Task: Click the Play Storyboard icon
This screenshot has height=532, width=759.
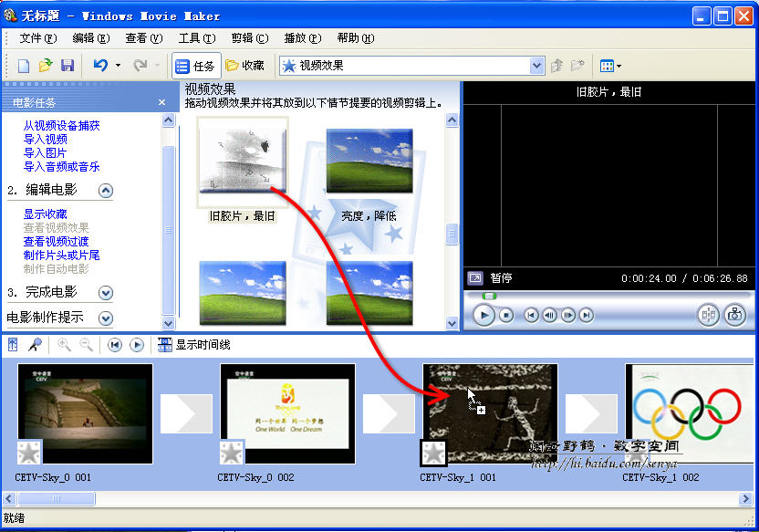Action: click(x=137, y=345)
